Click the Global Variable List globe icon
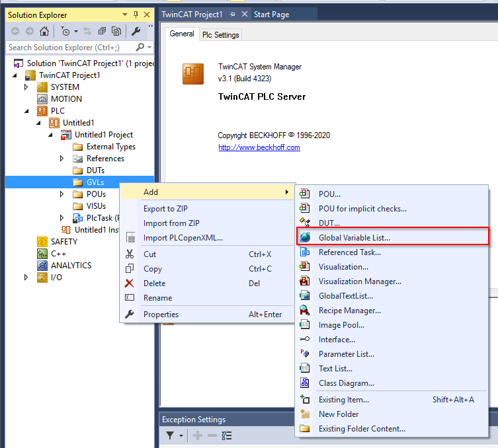The height and width of the screenshot is (448, 498). [x=305, y=237]
